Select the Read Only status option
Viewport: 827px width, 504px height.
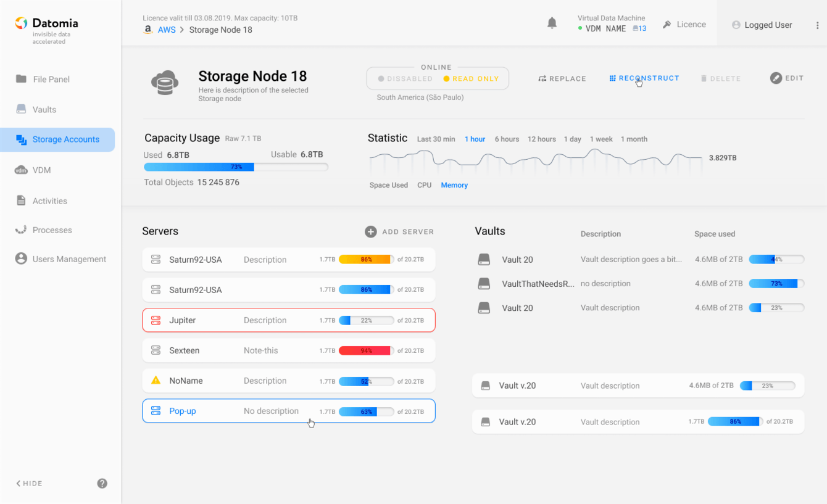click(471, 79)
